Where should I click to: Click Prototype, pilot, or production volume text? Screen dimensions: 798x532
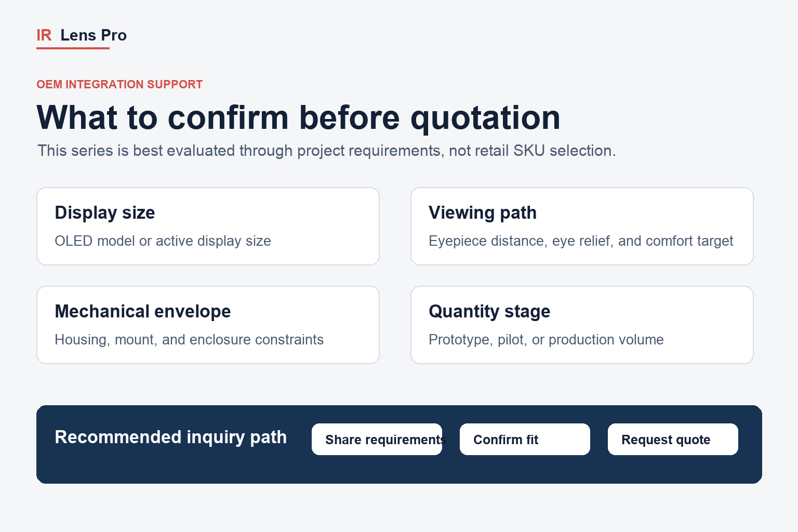pos(546,340)
